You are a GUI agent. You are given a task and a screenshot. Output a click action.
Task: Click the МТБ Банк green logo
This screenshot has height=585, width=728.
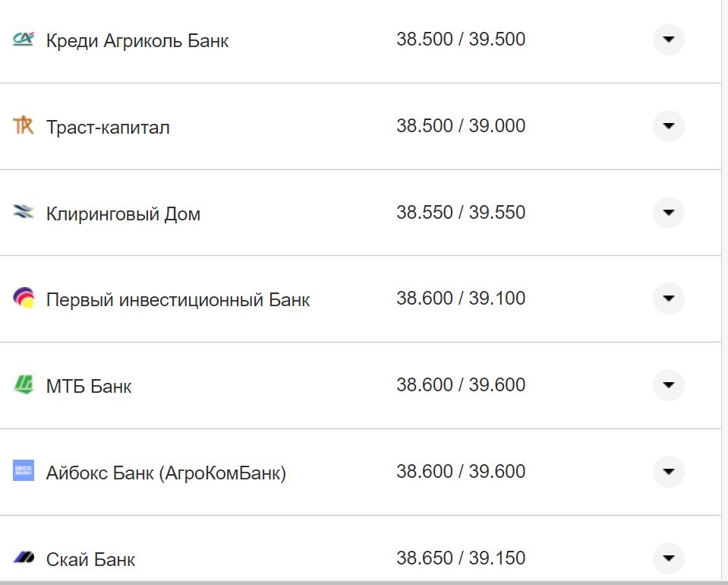point(24,385)
